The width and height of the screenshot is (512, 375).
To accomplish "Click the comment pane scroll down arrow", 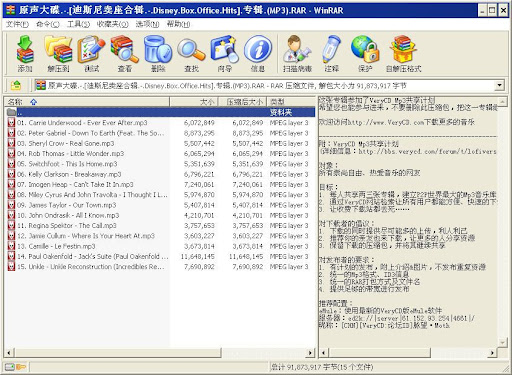I will point(502,342).
